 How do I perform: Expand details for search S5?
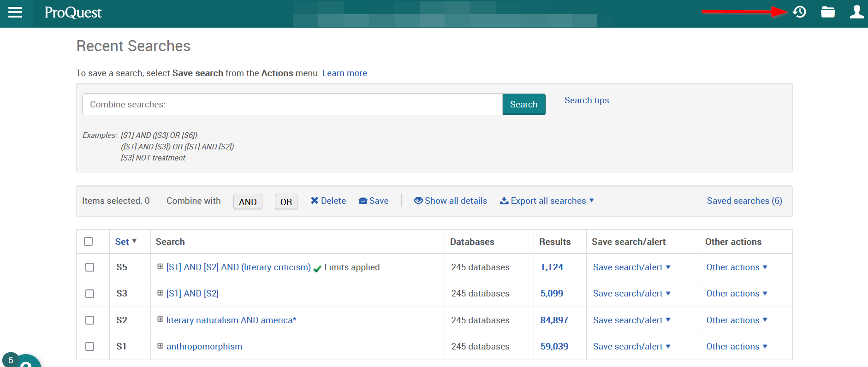pos(160,266)
